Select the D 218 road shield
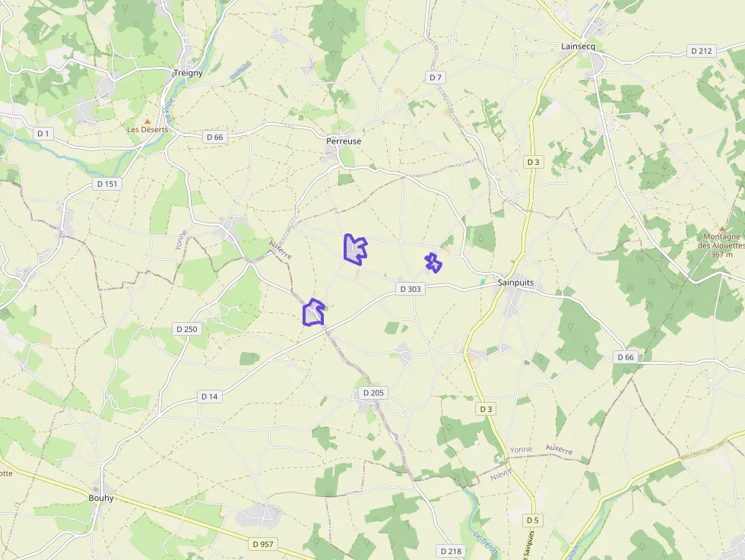Screen dimensions: 745x560 tap(451, 552)
